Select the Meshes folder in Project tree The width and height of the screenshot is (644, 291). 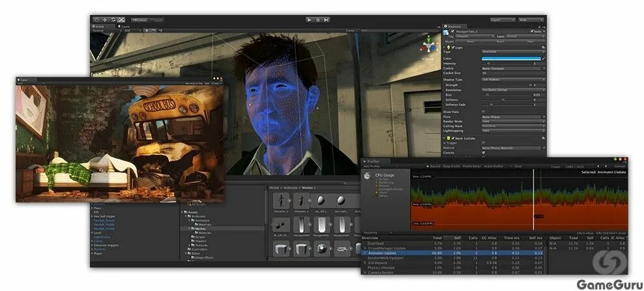[199, 229]
